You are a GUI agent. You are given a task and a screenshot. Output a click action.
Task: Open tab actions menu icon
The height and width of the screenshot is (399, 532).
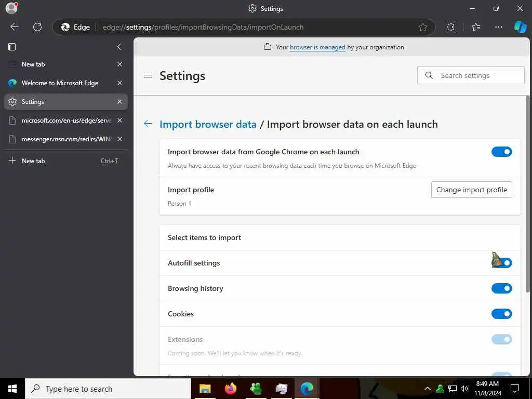pyautogui.click(x=12, y=47)
